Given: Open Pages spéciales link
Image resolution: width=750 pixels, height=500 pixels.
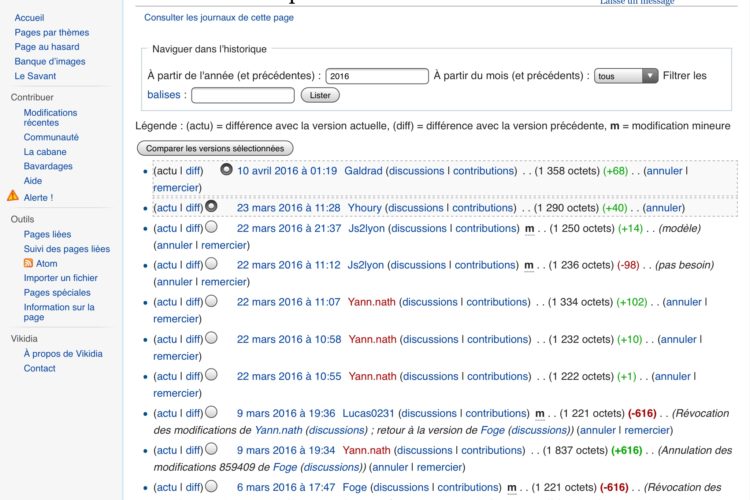Looking at the screenshot, I should click(x=57, y=292).
